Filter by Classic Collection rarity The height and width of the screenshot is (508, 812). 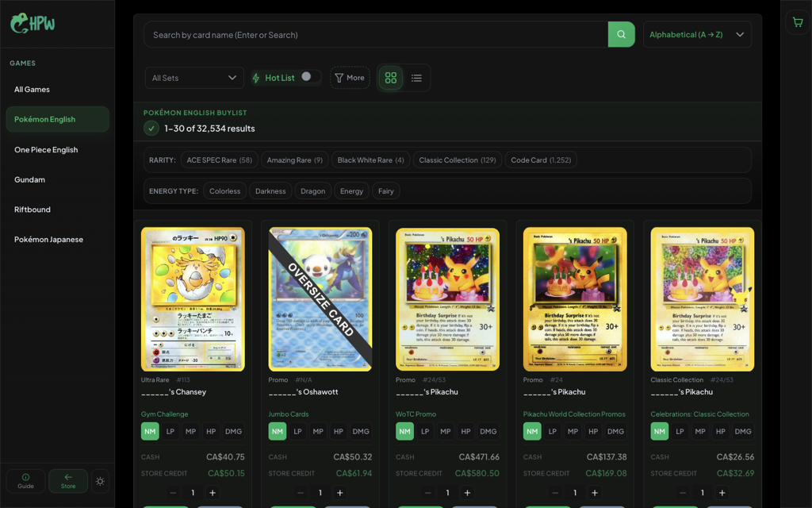[458, 160]
